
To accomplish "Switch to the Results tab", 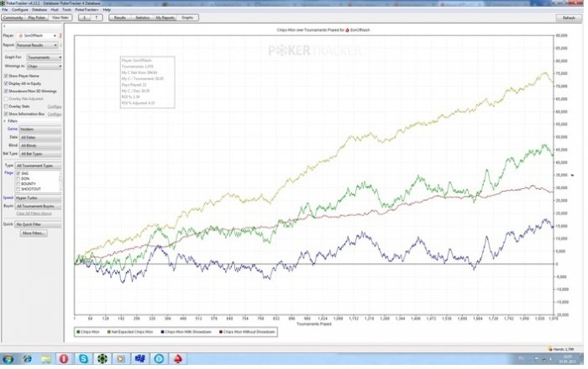I will [x=119, y=18].
